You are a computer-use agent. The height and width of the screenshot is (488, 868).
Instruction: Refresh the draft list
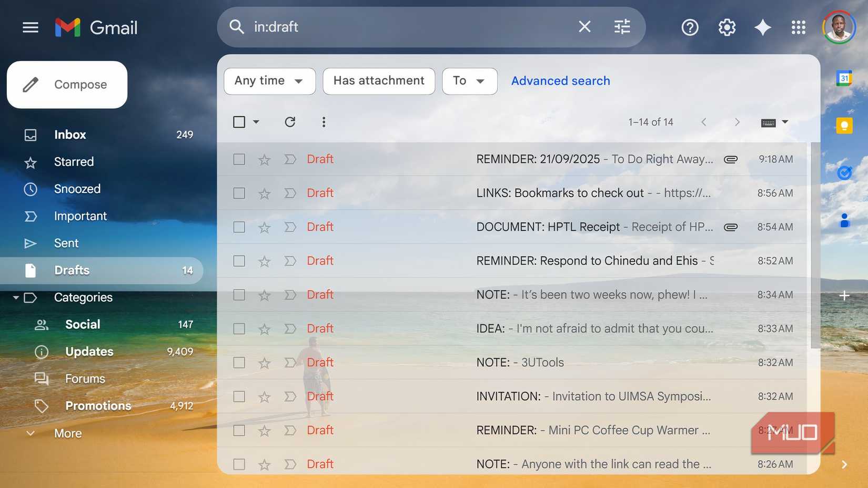click(290, 122)
